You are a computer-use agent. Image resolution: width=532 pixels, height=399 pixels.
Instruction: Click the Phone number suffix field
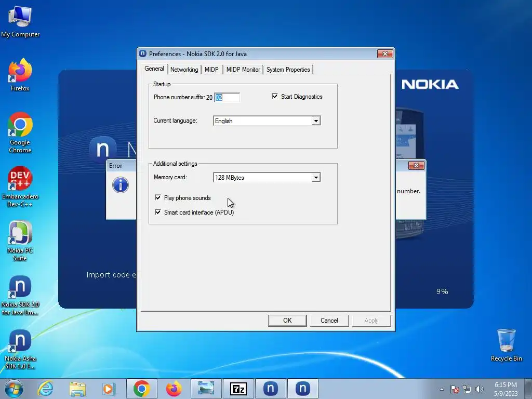pos(227,97)
